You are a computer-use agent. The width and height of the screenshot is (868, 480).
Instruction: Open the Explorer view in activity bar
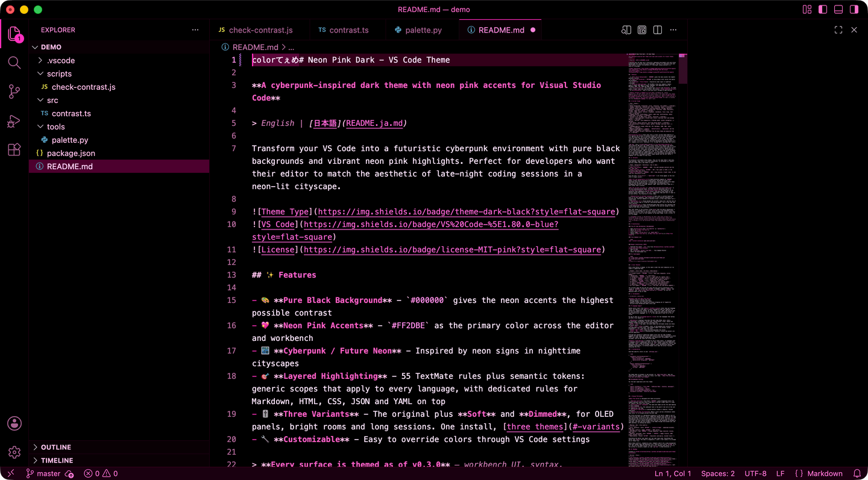click(14, 34)
